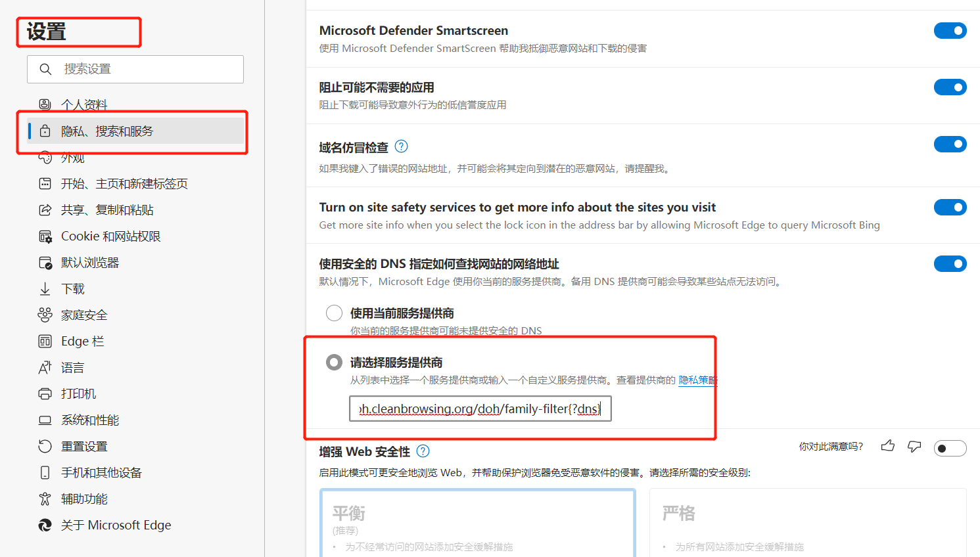
Task: Click the Microsoft Defender Smartscreen heading
Action: coord(413,30)
